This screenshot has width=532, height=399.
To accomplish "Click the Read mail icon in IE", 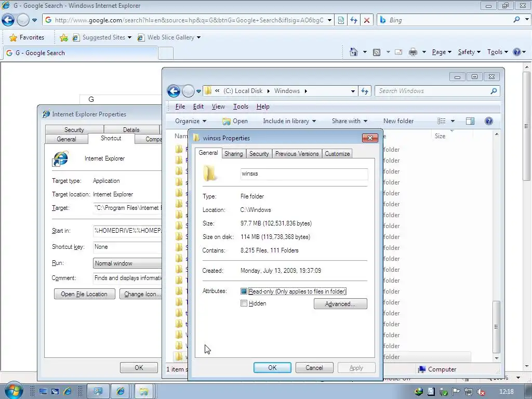I will click(398, 52).
